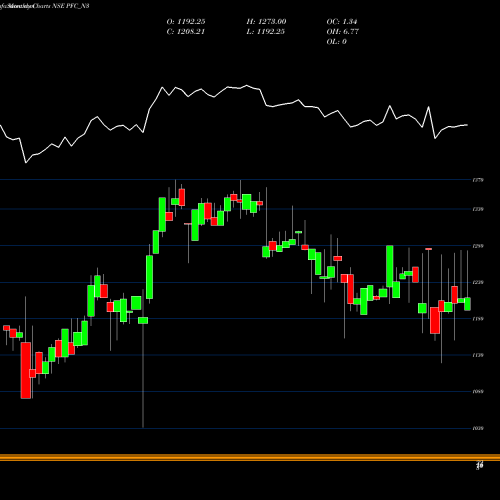Click the OC: 1.34 reading

[x=342, y=22]
